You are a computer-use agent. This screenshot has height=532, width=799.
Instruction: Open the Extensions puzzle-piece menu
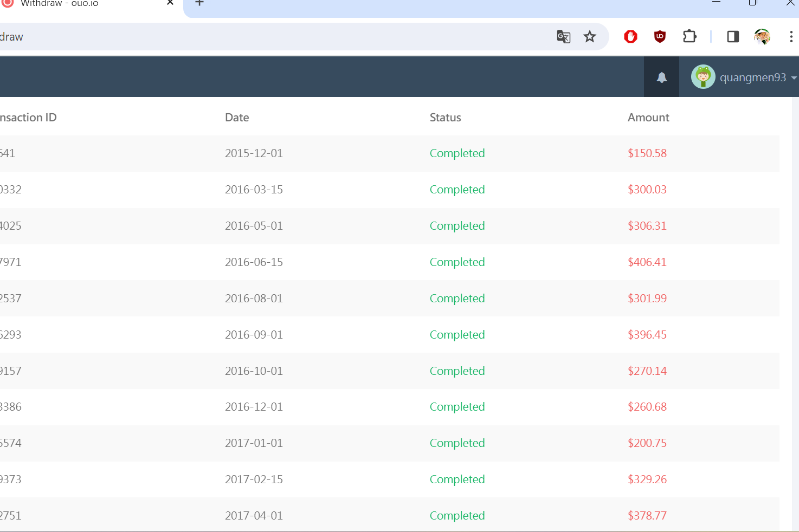click(690, 37)
